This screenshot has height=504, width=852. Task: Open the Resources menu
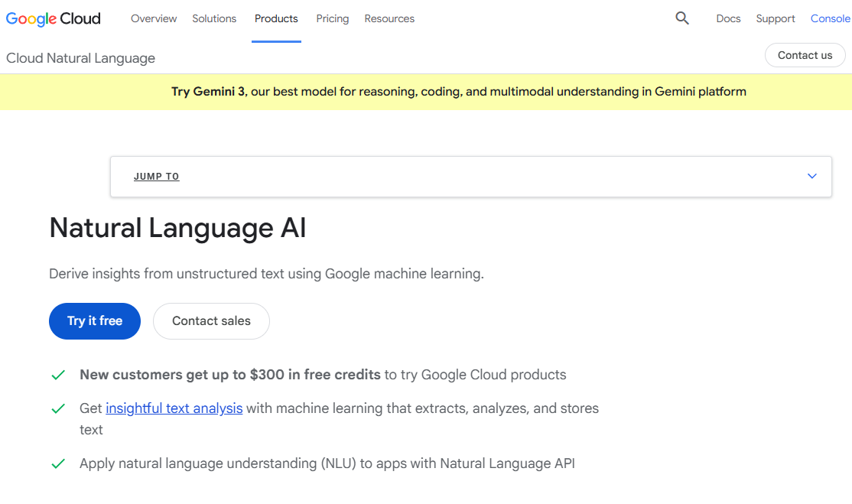point(389,18)
